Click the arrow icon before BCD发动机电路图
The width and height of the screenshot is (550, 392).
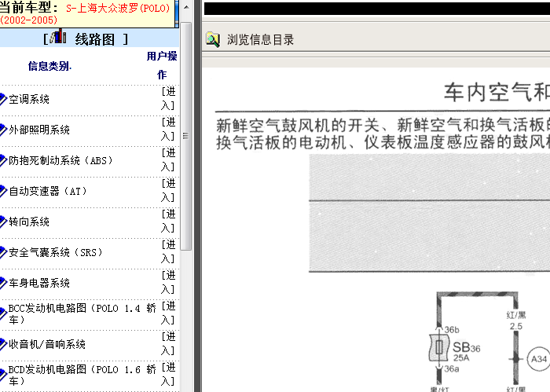coord(3,375)
